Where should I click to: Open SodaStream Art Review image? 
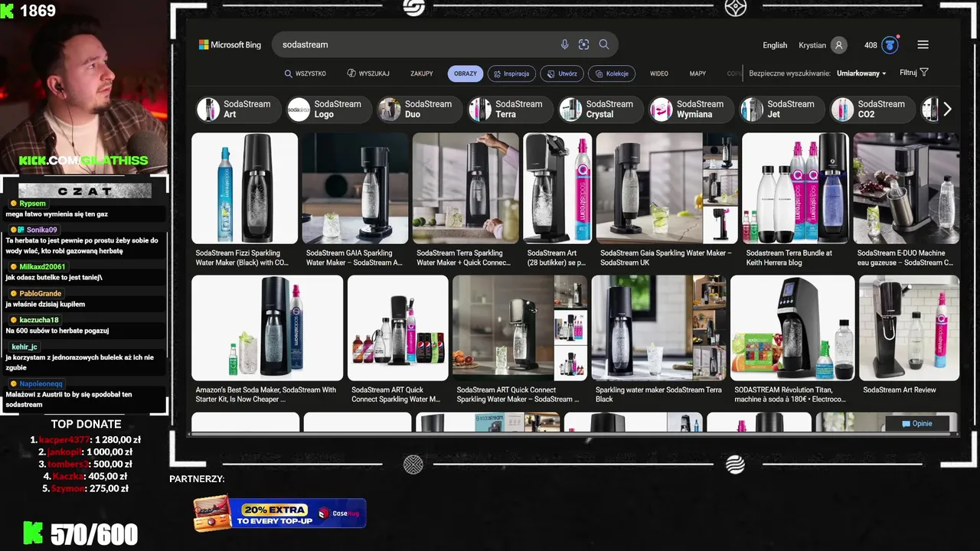909,328
